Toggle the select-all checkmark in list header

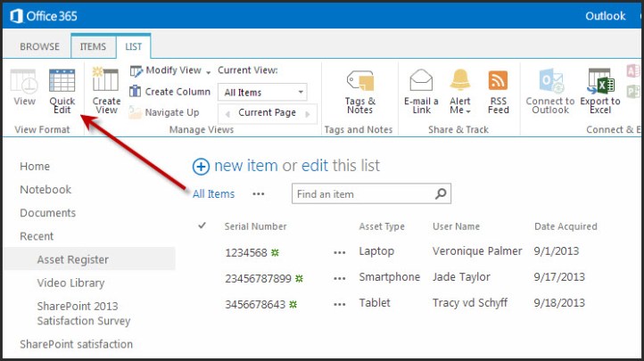(x=202, y=226)
